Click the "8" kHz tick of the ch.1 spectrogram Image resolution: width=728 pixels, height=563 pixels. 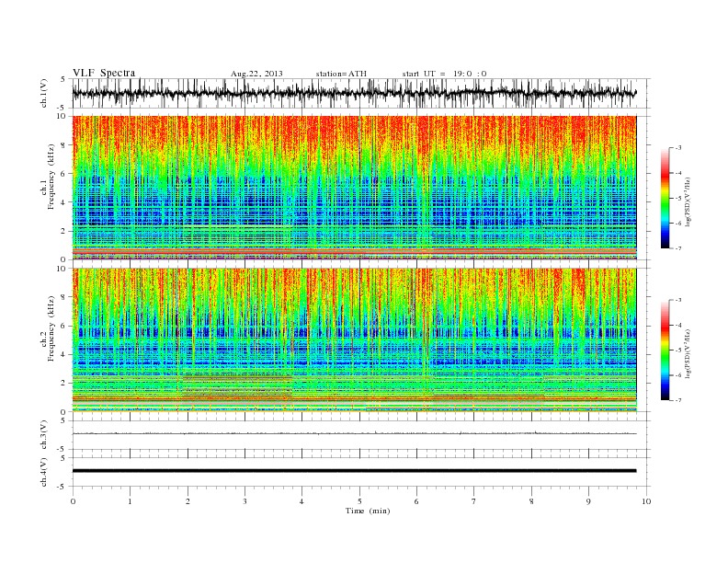63,145
